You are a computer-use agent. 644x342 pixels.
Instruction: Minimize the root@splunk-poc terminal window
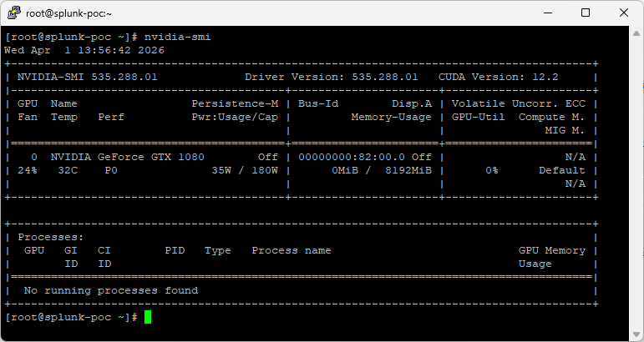point(548,13)
